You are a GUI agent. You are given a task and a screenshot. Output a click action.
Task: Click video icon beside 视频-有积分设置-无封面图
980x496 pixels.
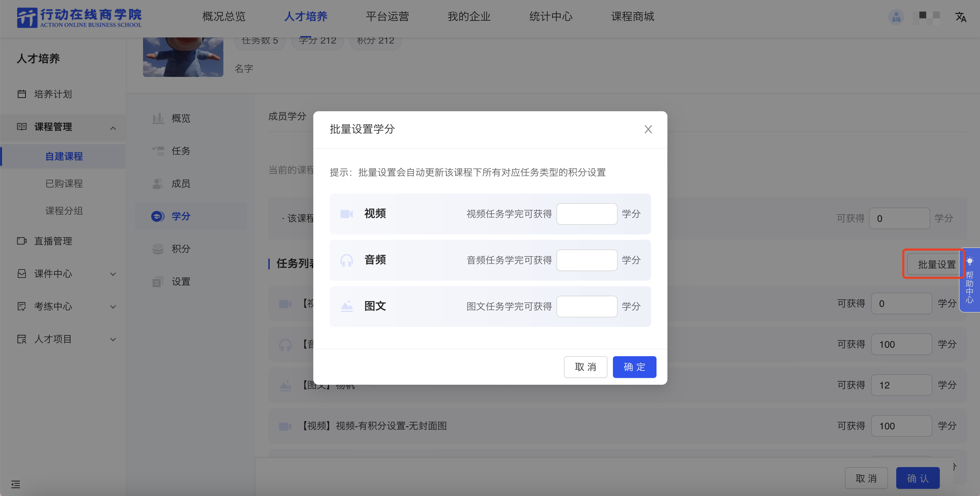[285, 426]
